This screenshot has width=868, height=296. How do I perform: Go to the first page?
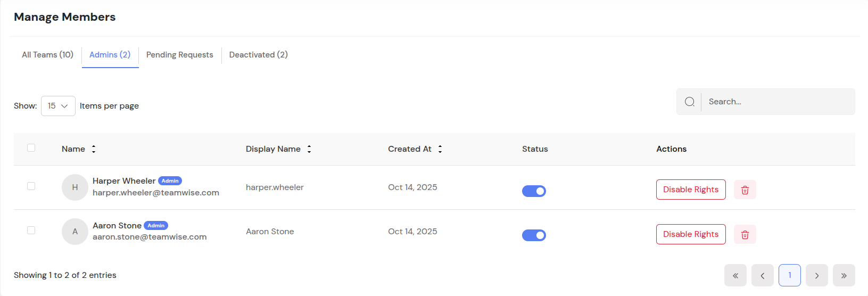(735, 275)
